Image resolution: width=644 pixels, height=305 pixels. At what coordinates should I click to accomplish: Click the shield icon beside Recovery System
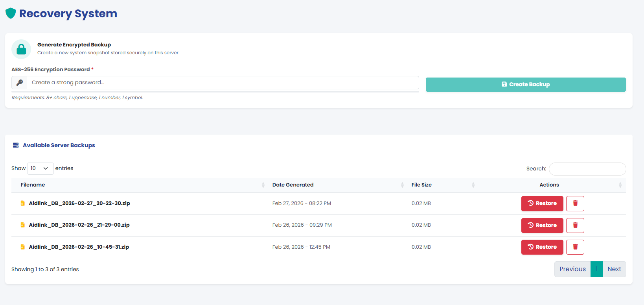(x=11, y=13)
